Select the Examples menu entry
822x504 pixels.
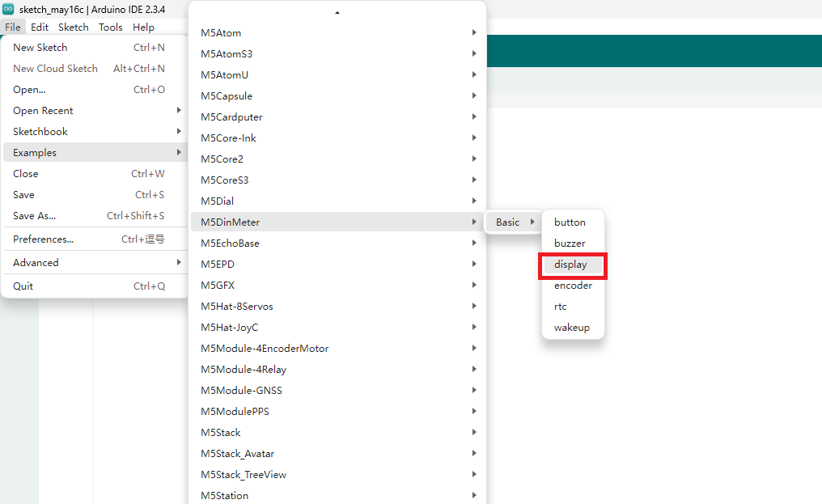(x=95, y=152)
